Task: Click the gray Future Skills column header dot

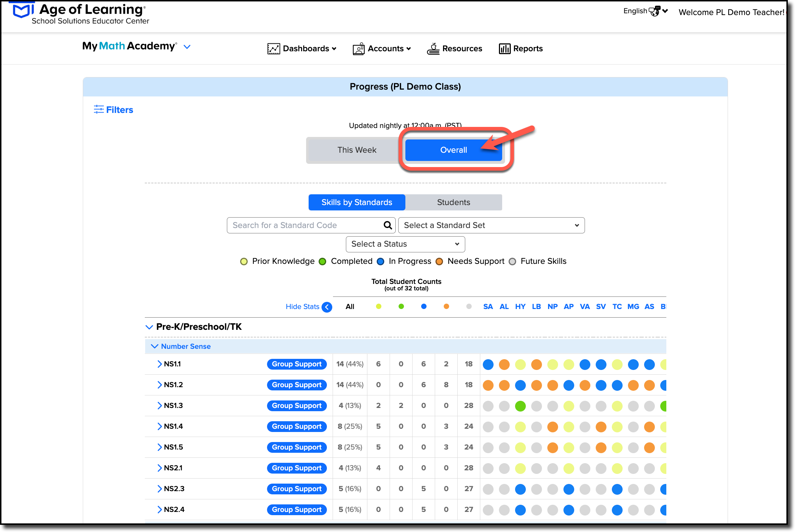Action: coord(469,307)
